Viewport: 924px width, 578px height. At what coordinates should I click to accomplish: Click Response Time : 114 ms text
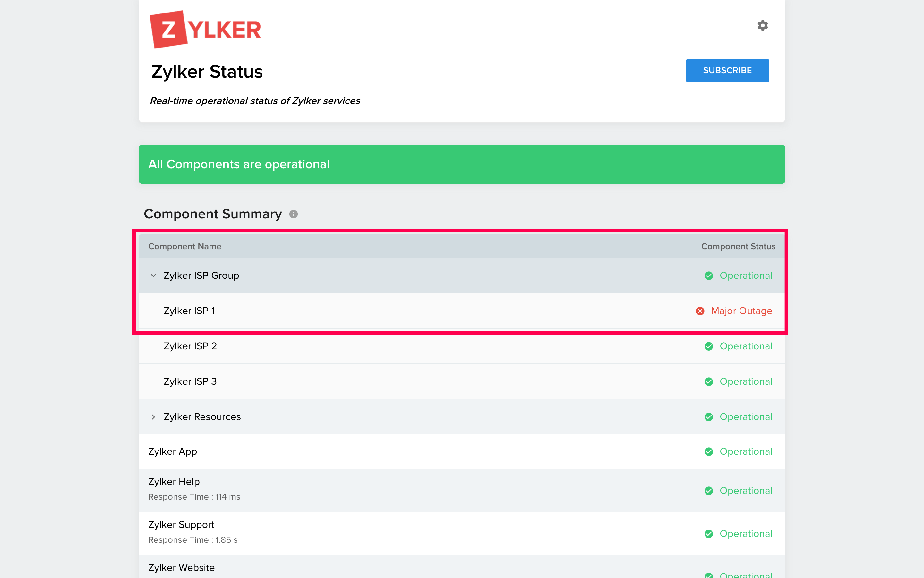tap(194, 497)
